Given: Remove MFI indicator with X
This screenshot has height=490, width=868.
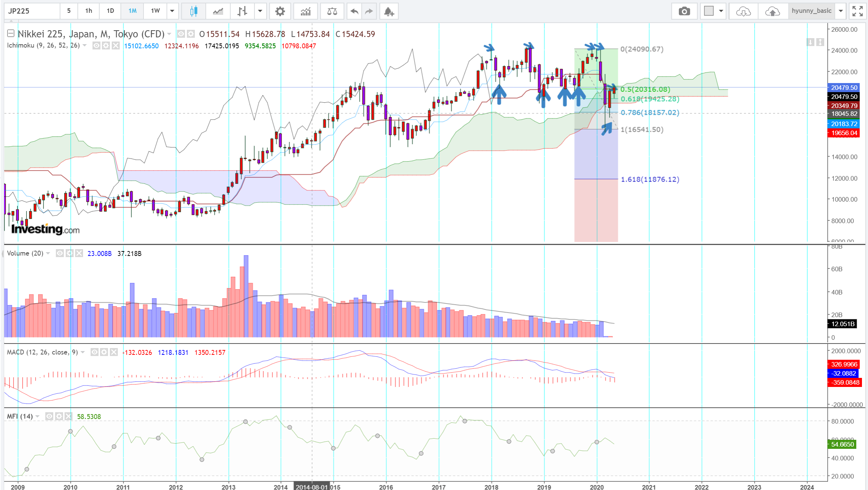Looking at the screenshot, I should coord(68,416).
